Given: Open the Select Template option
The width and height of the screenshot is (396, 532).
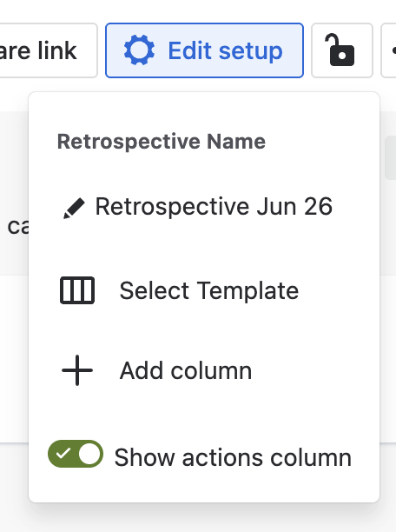Looking at the screenshot, I should 204,290.
